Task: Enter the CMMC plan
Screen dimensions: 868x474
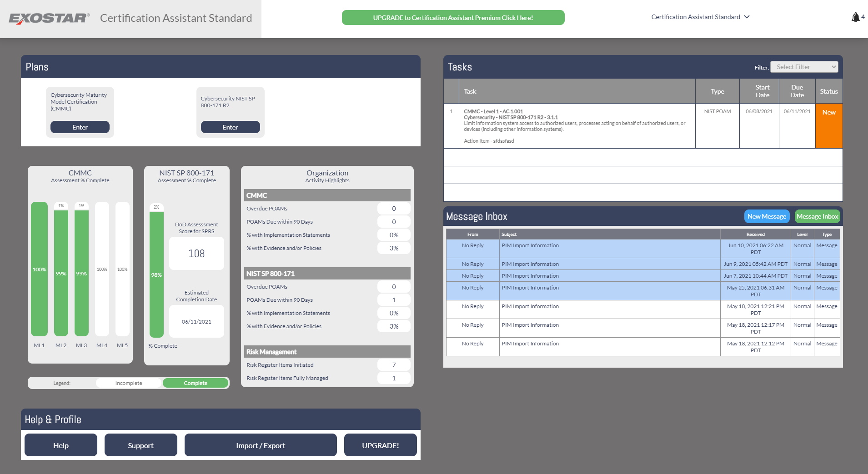Action: pyautogui.click(x=80, y=127)
